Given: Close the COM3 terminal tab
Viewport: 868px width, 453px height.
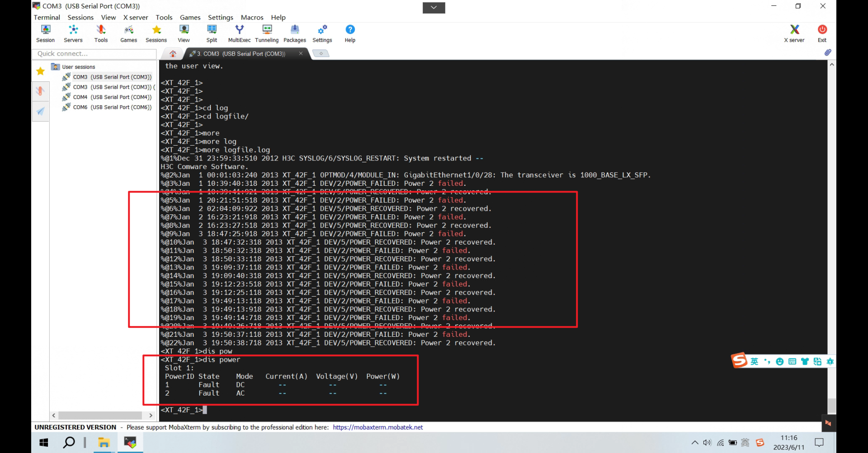Looking at the screenshot, I should coord(301,53).
